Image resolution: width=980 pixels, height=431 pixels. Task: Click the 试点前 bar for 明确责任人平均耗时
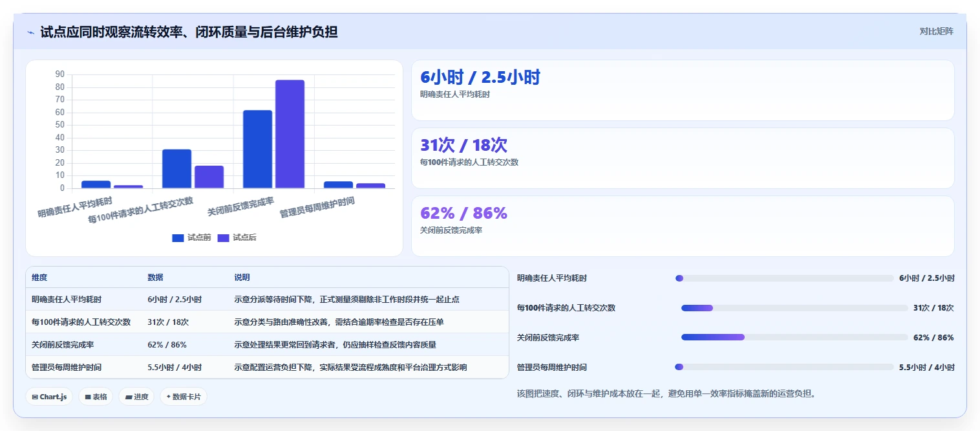point(96,184)
